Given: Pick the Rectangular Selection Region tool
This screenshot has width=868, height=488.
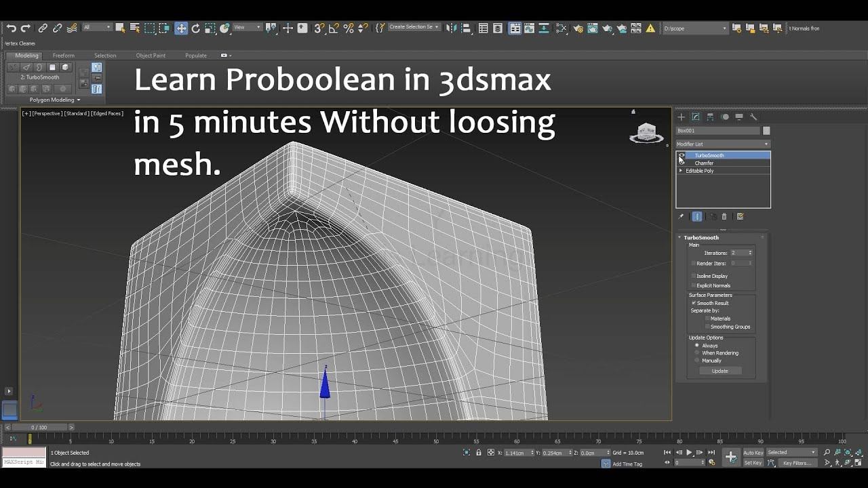Looking at the screenshot, I should [150, 28].
